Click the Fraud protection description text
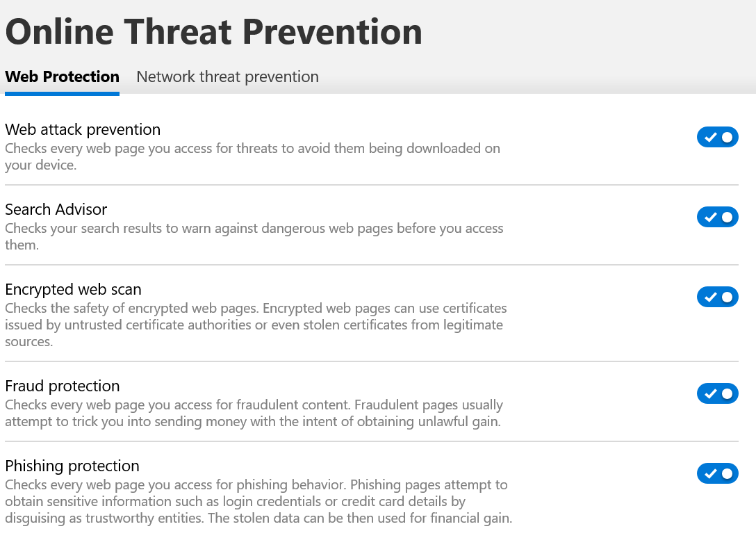Screen dimensions: 756x547 pos(254,413)
